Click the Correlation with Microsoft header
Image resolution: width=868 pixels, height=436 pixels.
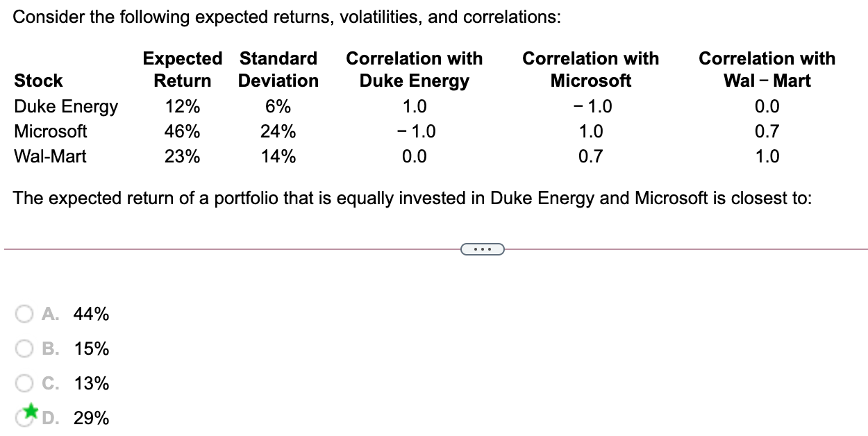pos(590,69)
